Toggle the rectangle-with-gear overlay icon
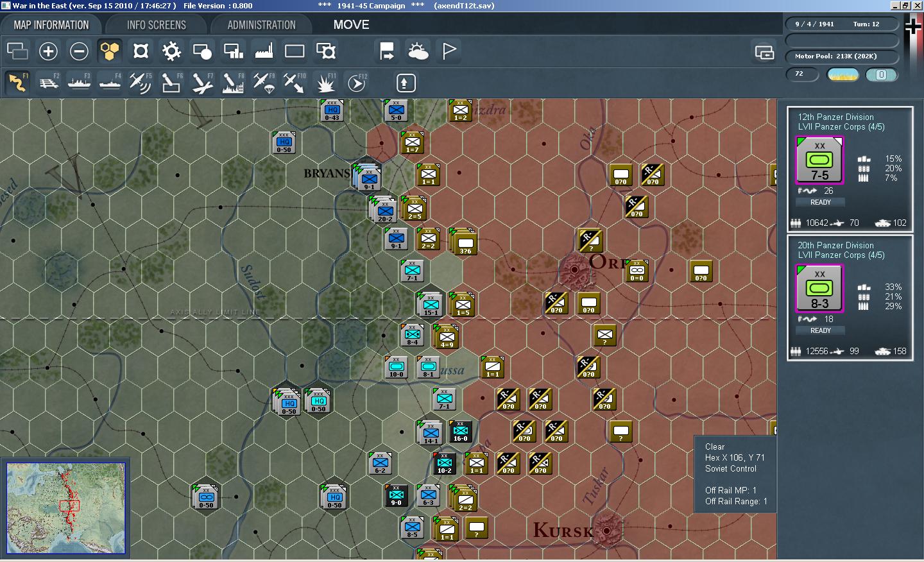924x562 pixels. tap(326, 51)
